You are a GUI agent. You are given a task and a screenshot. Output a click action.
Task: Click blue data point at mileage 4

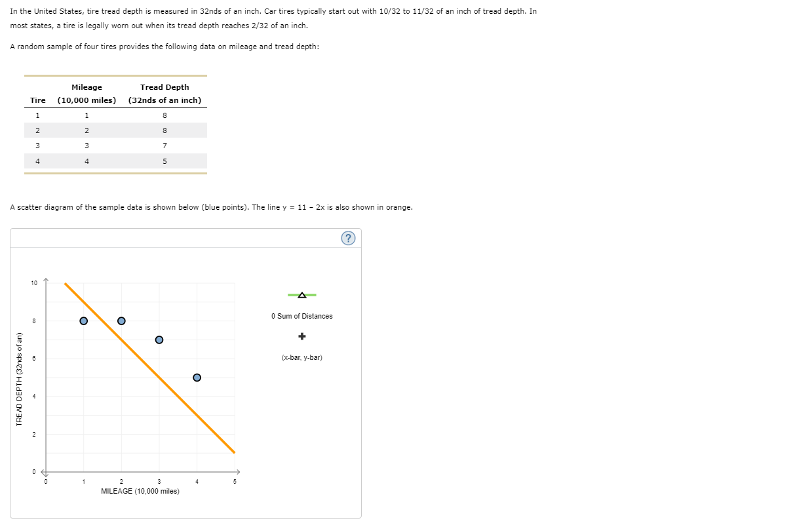pos(197,377)
